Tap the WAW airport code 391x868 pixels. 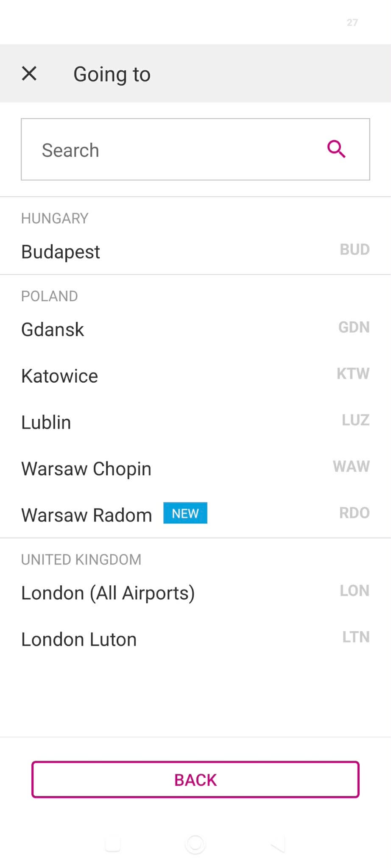351,466
